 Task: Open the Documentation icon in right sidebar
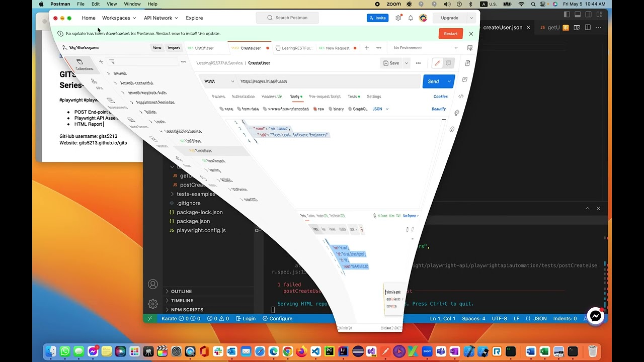tap(467, 63)
